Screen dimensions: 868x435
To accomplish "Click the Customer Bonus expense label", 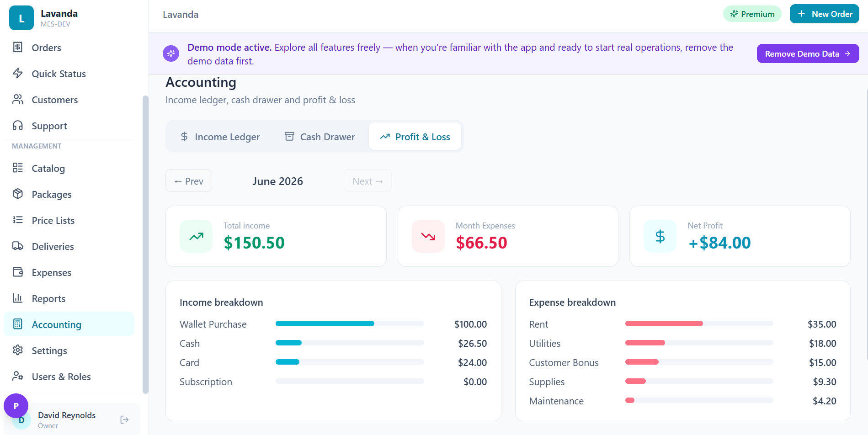I will (x=564, y=362).
